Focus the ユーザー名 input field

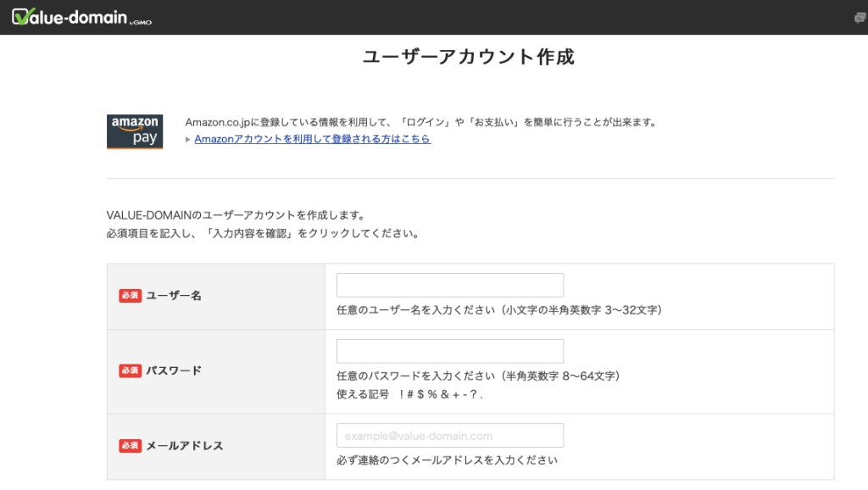click(x=450, y=285)
